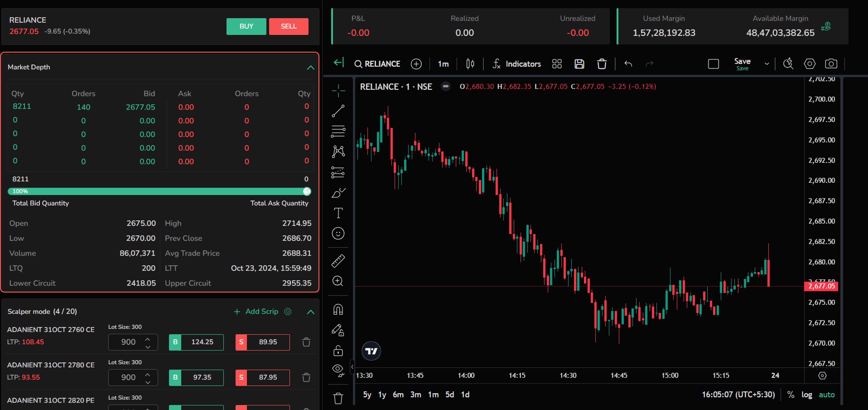Screen dimensions: 868x410
Task: Select the 5d date range
Action: pos(449,395)
